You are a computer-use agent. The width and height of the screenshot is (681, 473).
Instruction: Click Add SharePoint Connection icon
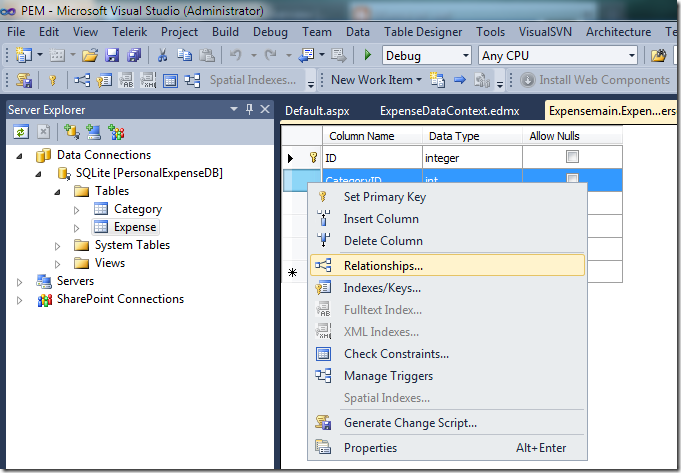[116, 131]
